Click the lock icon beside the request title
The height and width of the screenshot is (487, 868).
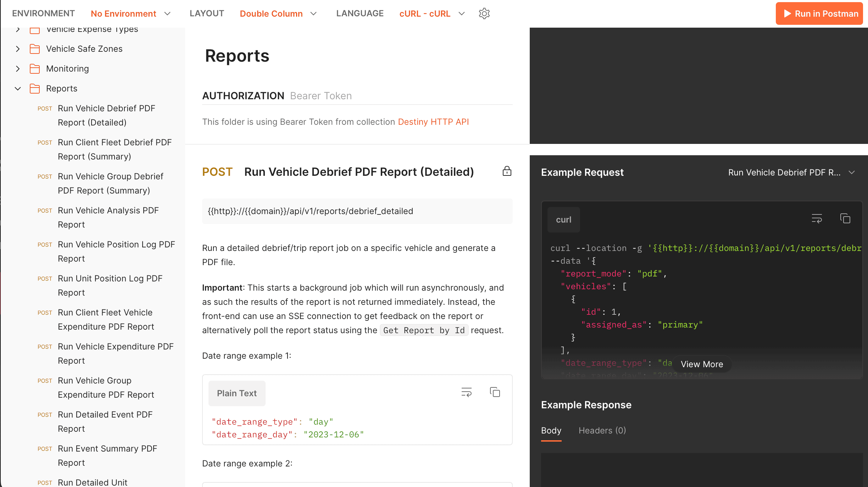pyautogui.click(x=507, y=172)
